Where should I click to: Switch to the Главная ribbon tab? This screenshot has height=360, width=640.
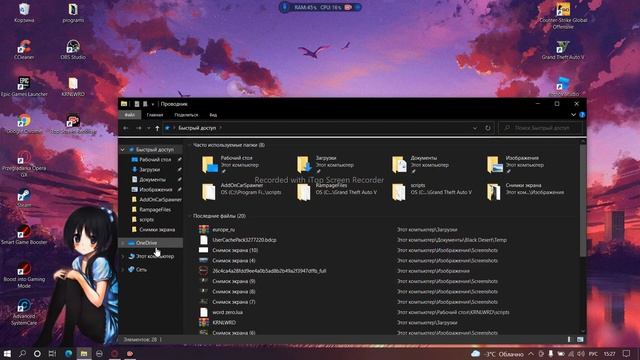coord(155,115)
